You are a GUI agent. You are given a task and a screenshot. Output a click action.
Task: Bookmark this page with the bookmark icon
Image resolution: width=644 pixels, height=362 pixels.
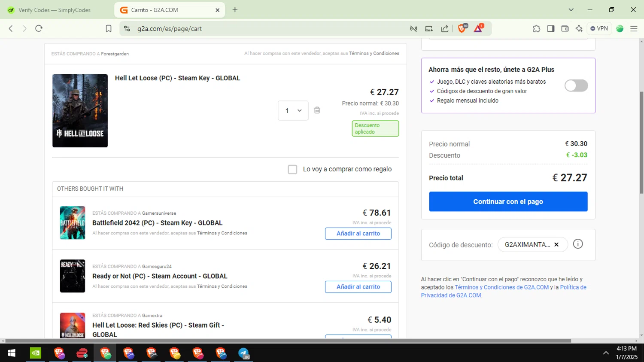109,28
